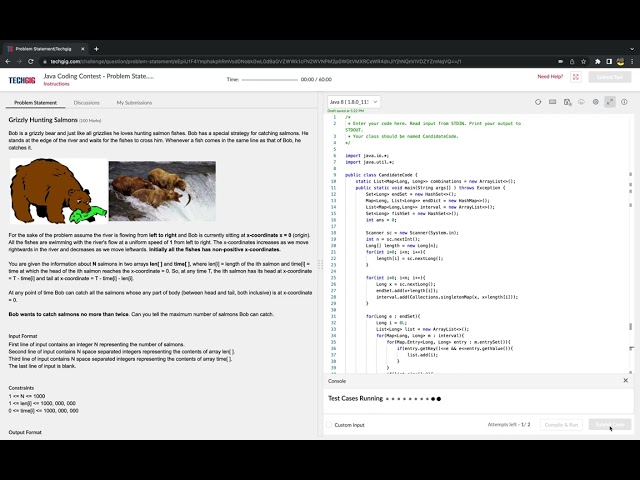
Task: Click the 'Input Format' heading
Action: click(23, 336)
